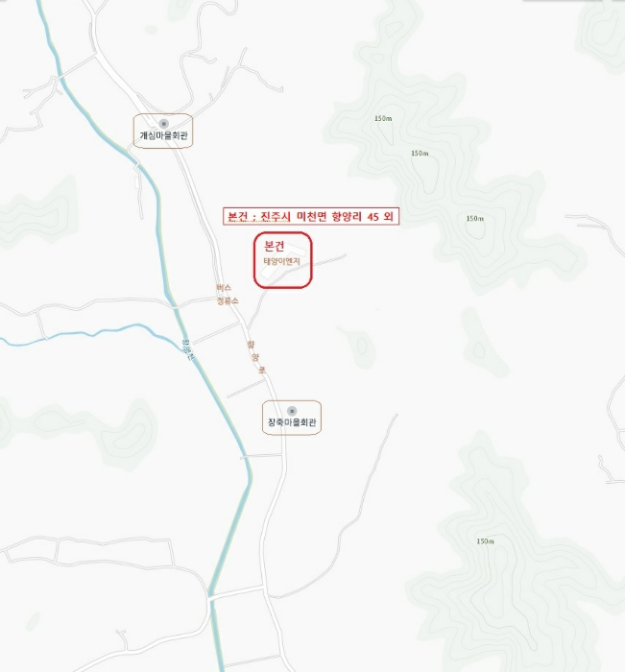
Task: Select the 장죽마을회관 label text
Action: tap(292, 422)
